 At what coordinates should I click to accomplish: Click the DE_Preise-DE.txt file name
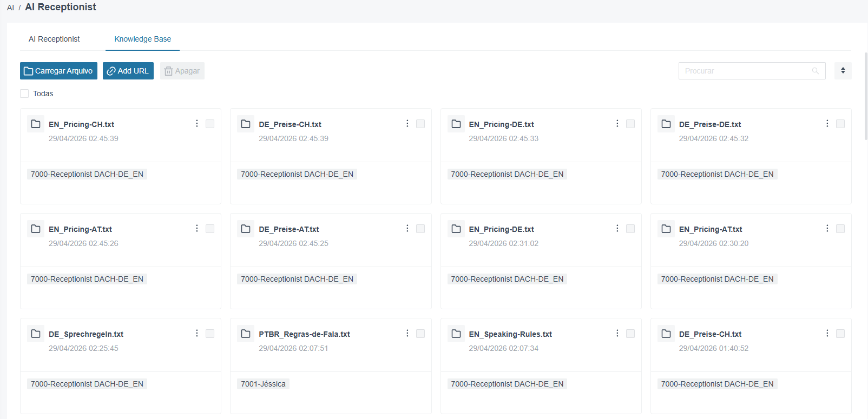pos(710,124)
